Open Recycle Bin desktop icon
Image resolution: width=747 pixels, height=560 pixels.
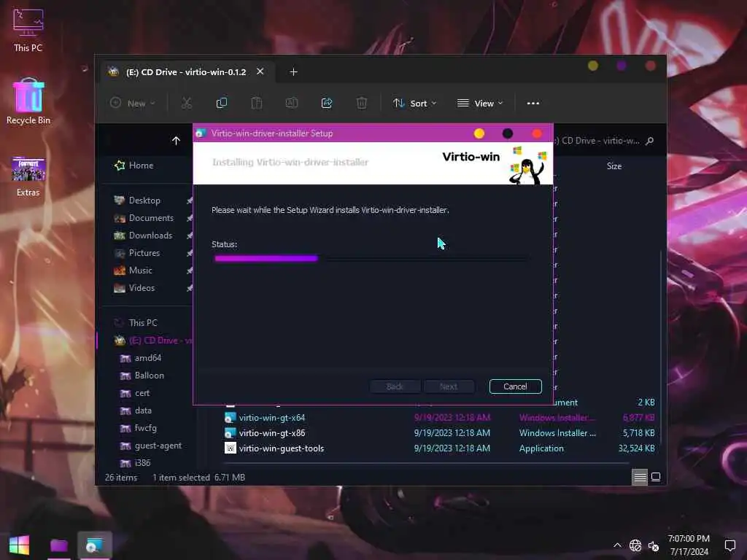click(x=28, y=101)
